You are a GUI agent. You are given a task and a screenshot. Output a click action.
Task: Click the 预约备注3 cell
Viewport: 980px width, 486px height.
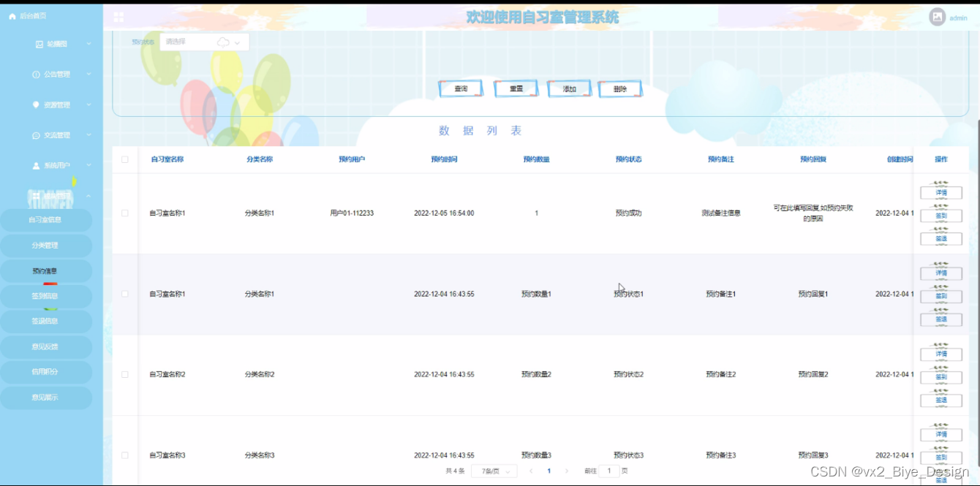(x=720, y=455)
